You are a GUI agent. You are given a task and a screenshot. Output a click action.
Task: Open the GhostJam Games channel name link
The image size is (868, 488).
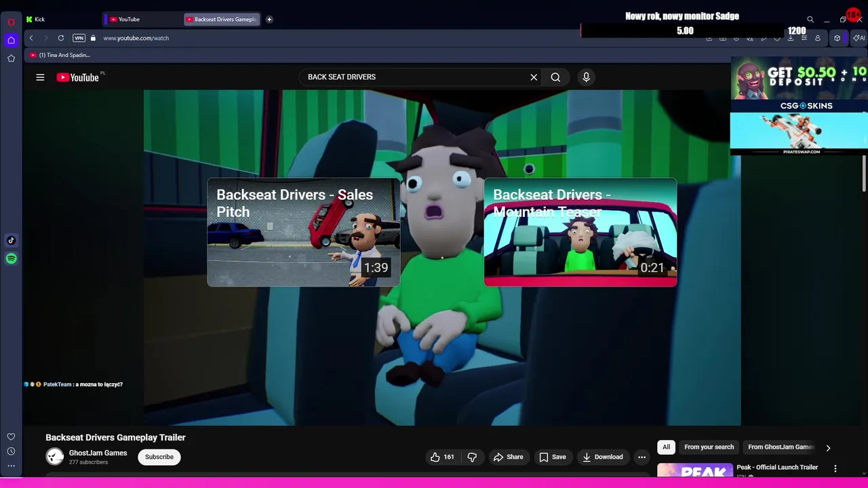(98, 453)
